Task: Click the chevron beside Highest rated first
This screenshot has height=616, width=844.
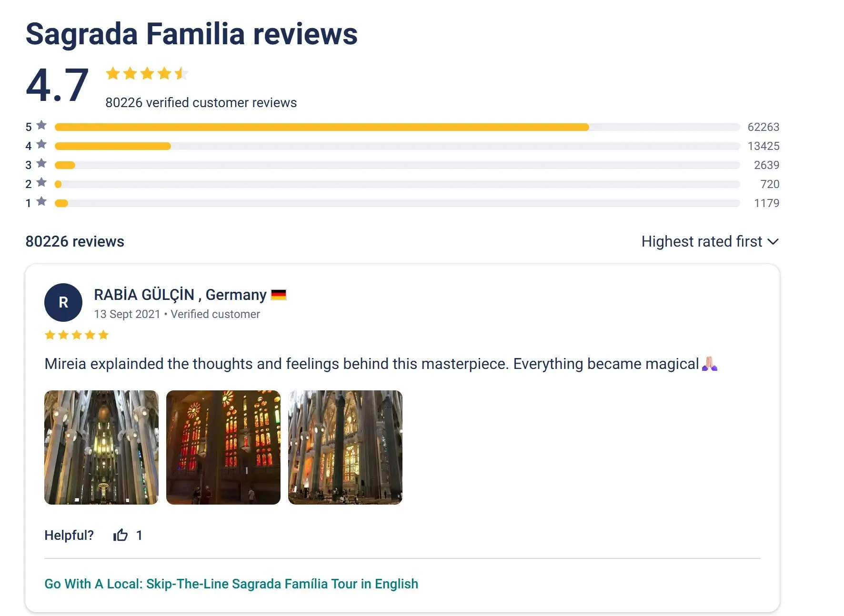Action: click(773, 242)
